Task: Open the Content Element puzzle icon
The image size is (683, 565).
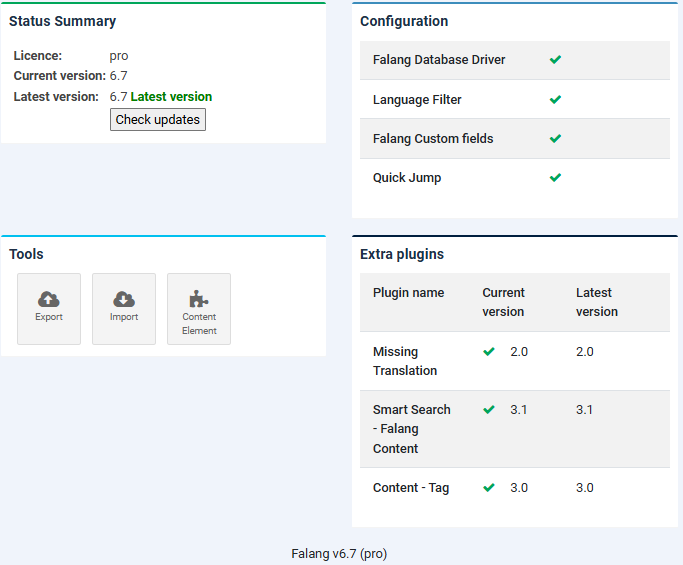Action: point(199,299)
